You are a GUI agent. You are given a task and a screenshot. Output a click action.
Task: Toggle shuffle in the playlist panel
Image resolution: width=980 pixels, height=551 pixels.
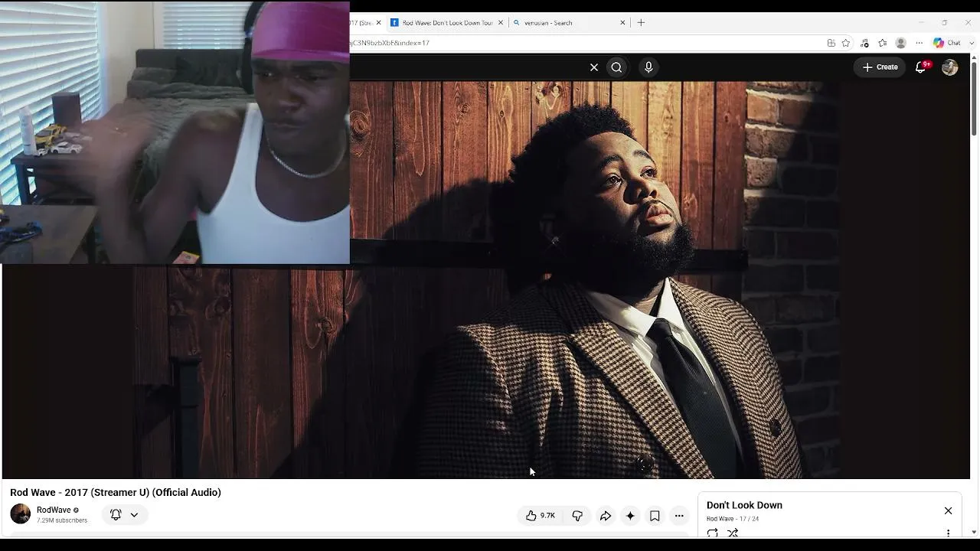click(733, 533)
